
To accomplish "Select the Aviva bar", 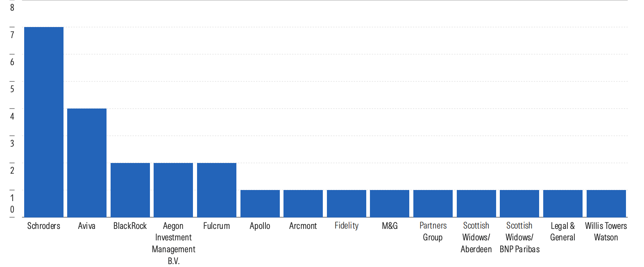I will coord(87,163).
